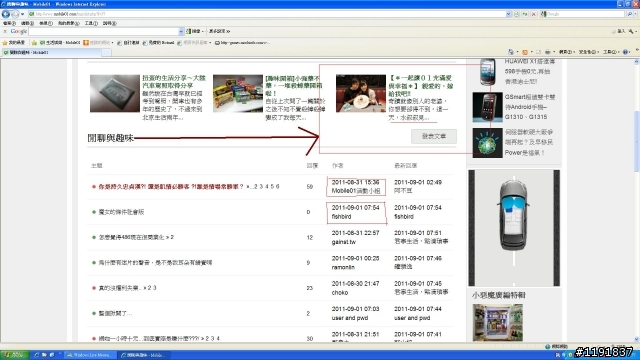Viewport: 640px width, 360px height.
Task: Open the search provider dropdown arrow
Action: 636,14
